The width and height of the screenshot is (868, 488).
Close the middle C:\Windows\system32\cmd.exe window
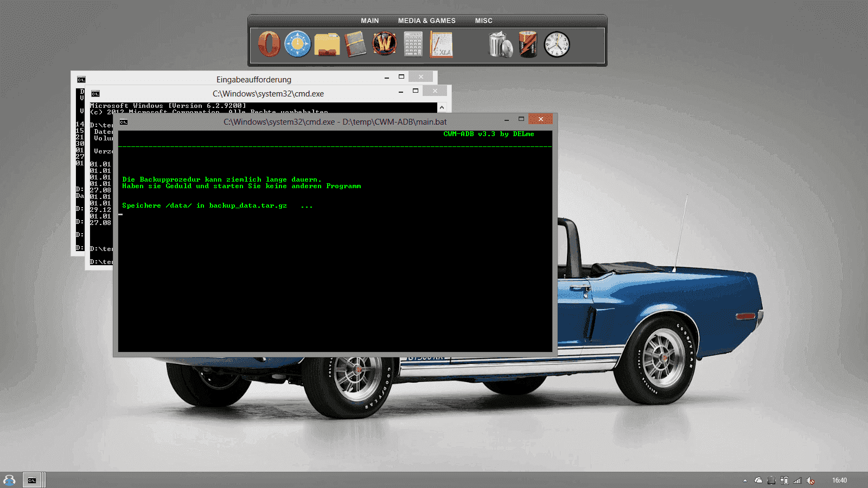pos(435,91)
